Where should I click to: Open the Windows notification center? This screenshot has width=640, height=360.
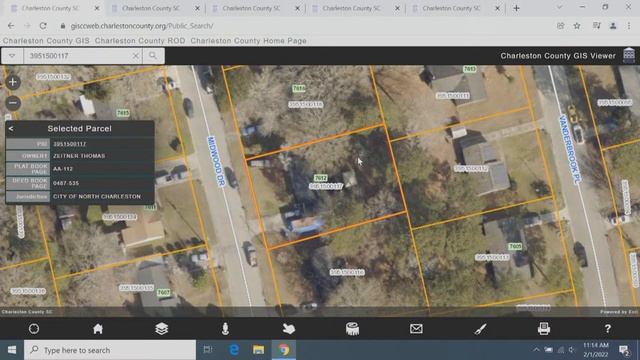[624, 350]
